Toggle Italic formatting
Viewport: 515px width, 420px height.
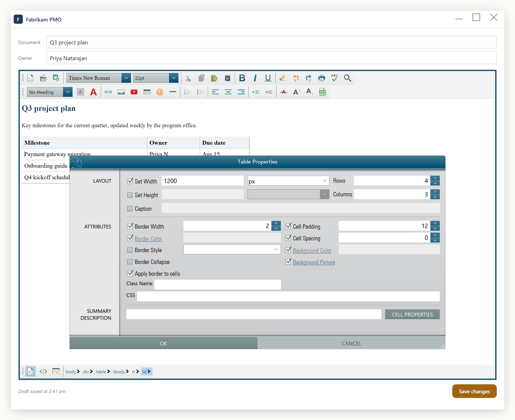(x=255, y=78)
